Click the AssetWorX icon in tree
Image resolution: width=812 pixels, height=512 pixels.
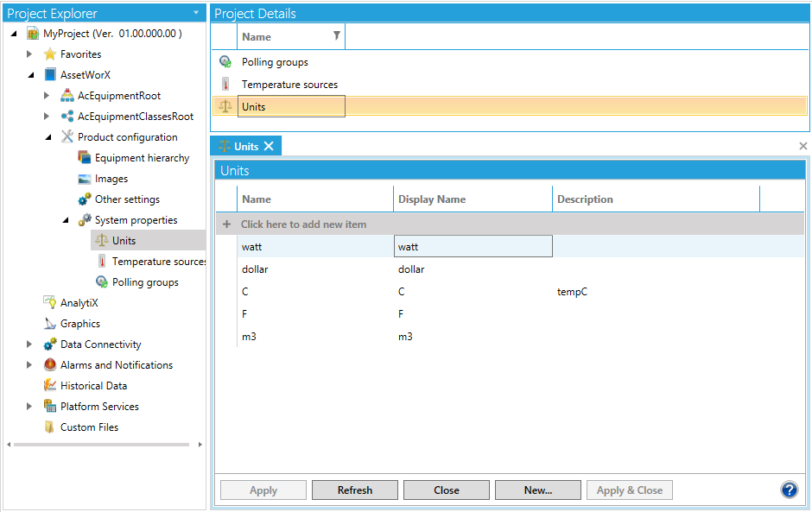pos(50,75)
